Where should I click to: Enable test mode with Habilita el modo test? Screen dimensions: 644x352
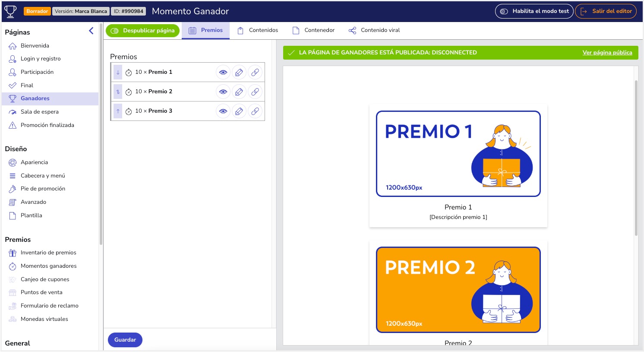pyautogui.click(x=534, y=11)
